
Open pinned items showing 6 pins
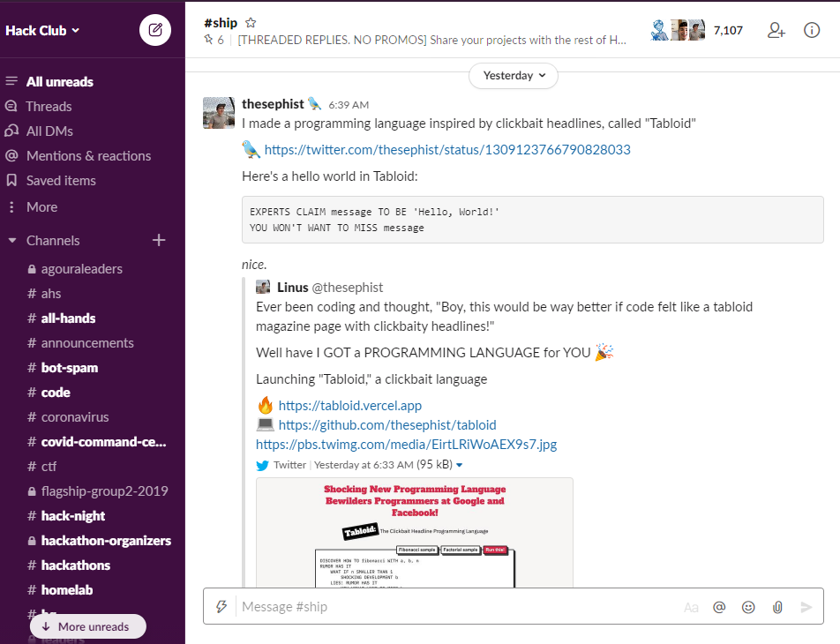[214, 40]
